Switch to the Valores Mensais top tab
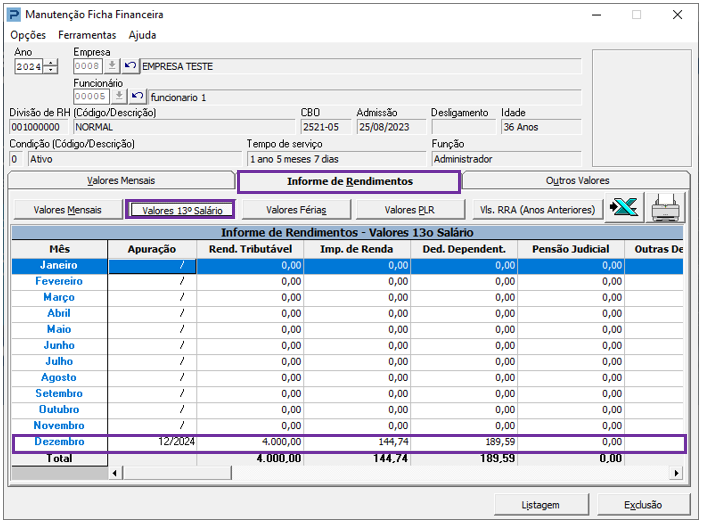This screenshot has width=701, height=522. [121, 181]
